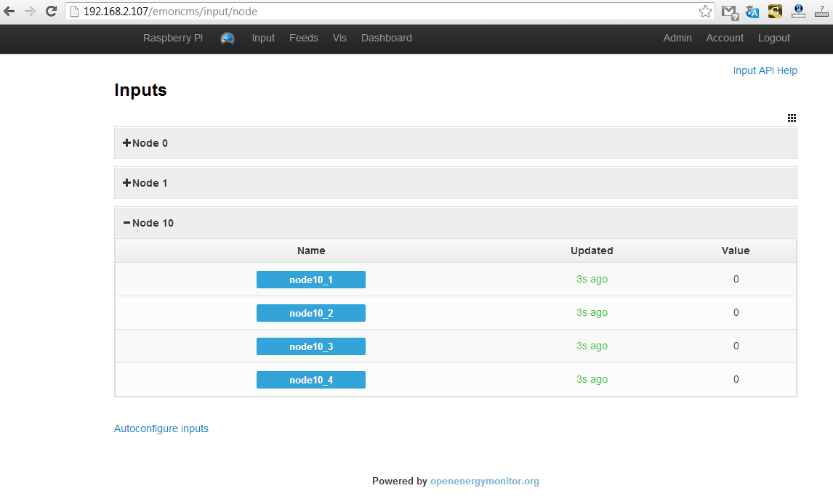Expand Node 0 section

tap(455, 143)
